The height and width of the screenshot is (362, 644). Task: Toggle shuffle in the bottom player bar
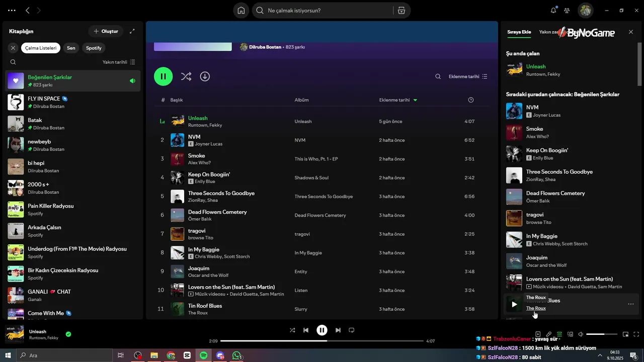tap(292, 330)
